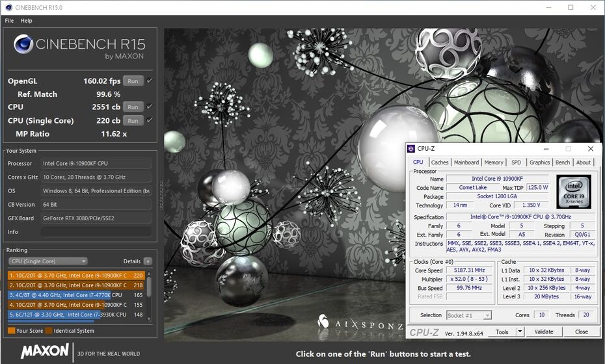Open the Help menu in Cinebench
Image resolution: width=605 pixels, height=364 pixels.
(x=26, y=20)
